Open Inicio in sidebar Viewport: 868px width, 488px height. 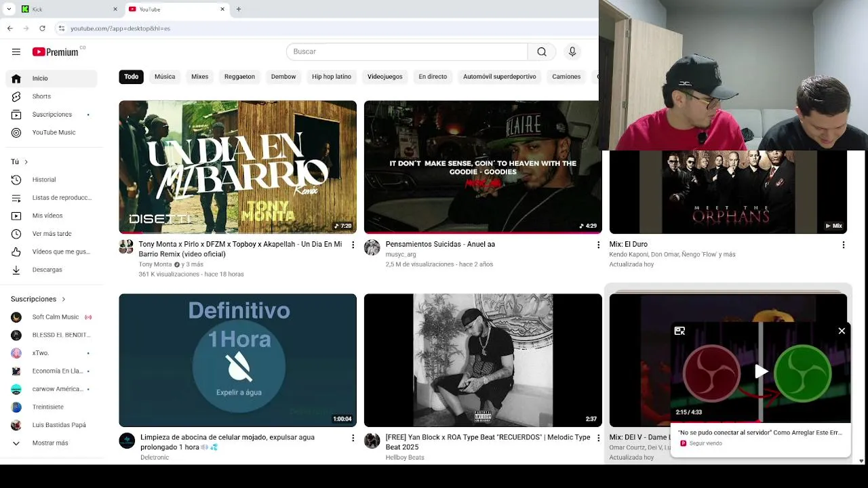click(x=52, y=79)
